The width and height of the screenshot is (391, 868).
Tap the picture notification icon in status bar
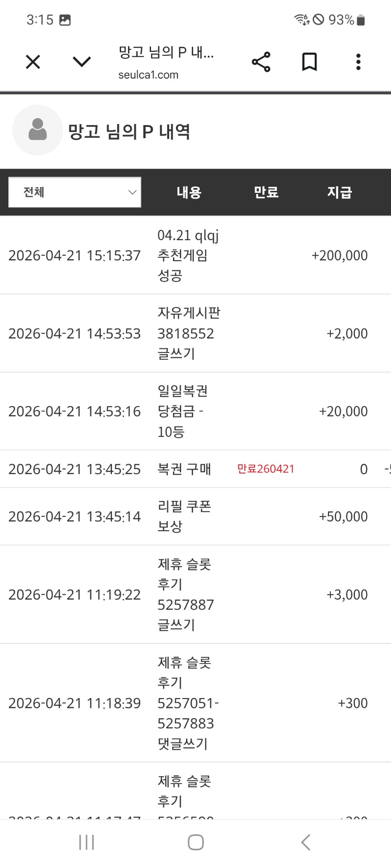tap(65, 20)
